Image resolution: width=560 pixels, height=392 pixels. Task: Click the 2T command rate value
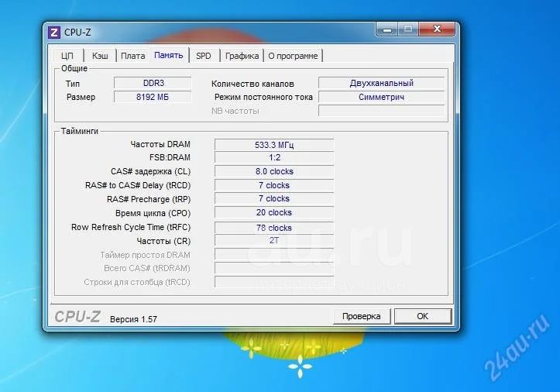[274, 240]
